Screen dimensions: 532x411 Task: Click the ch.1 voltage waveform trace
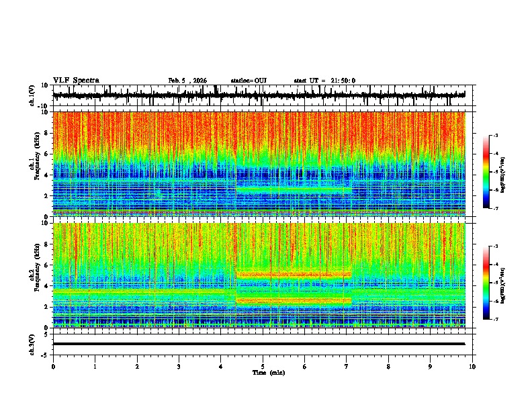coord(259,95)
